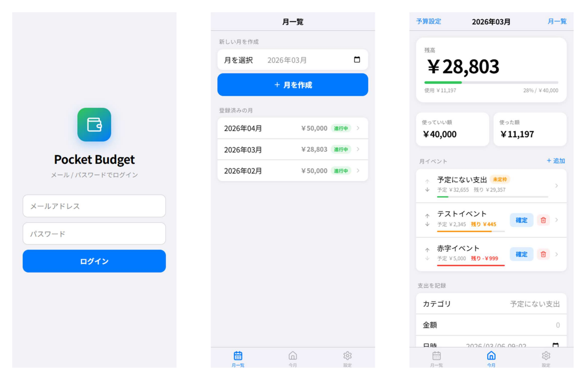Viewport: 588px width, 379px height.
Task: Toggle 確定 status for 赤字イベント
Action: click(521, 254)
